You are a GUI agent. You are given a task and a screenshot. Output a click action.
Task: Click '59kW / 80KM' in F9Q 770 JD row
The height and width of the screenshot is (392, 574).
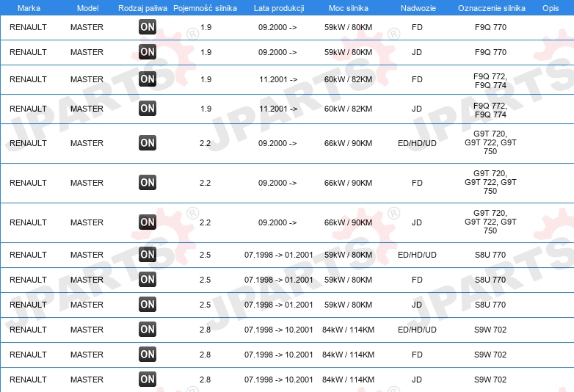tap(348, 52)
